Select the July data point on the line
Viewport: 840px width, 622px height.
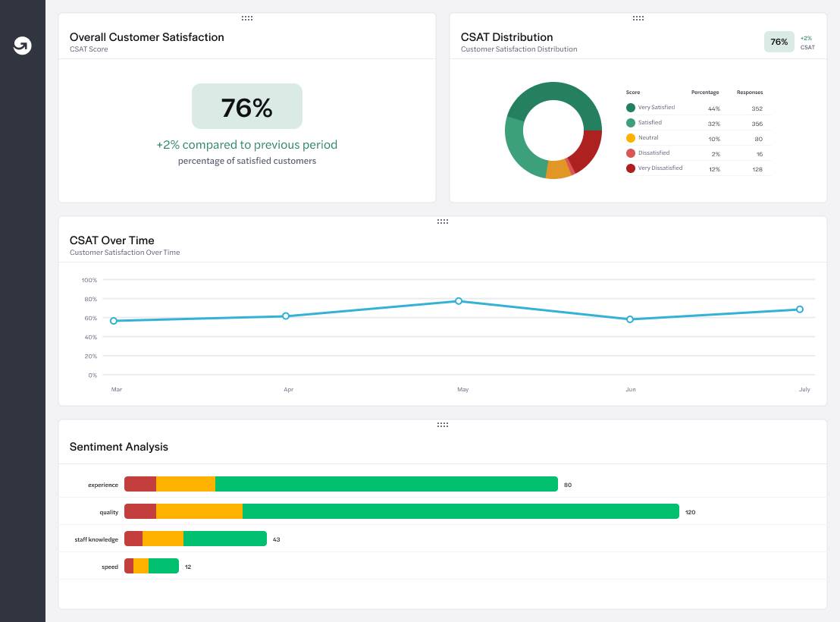(x=800, y=309)
